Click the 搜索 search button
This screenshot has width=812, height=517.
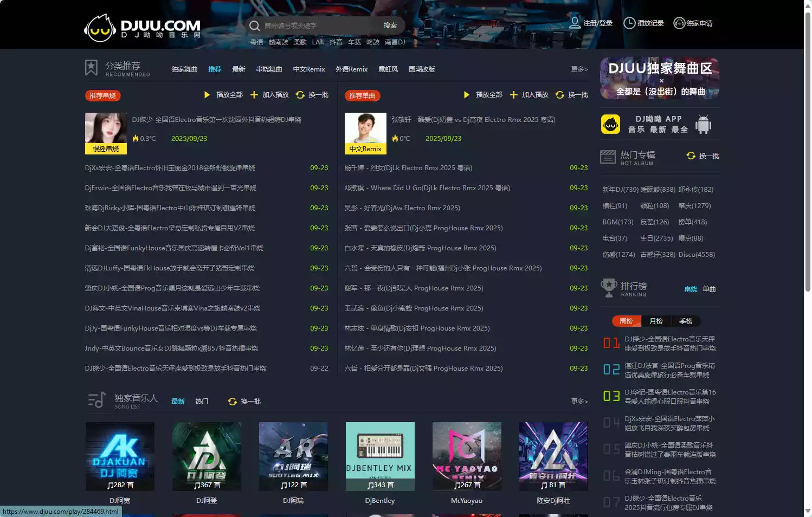pyautogui.click(x=390, y=25)
